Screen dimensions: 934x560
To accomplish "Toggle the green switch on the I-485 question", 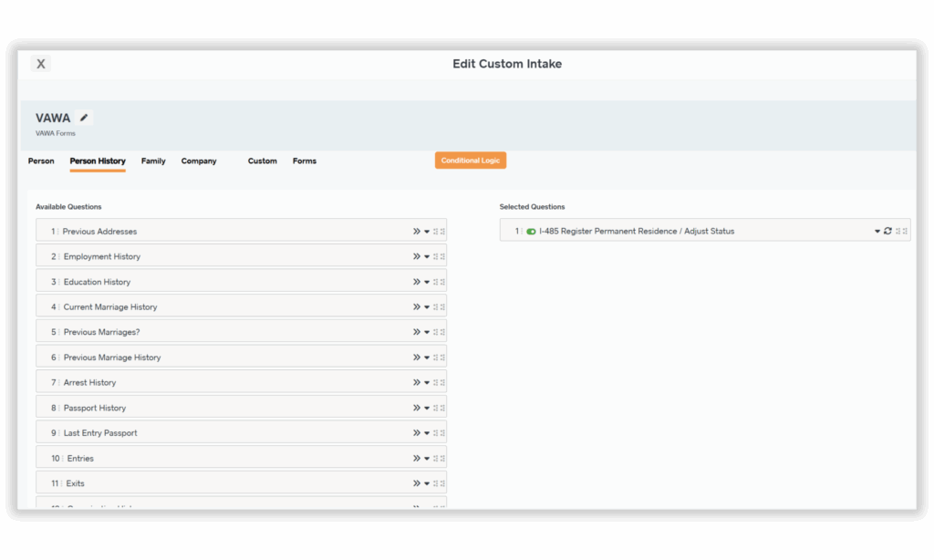I will click(x=531, y=231).
